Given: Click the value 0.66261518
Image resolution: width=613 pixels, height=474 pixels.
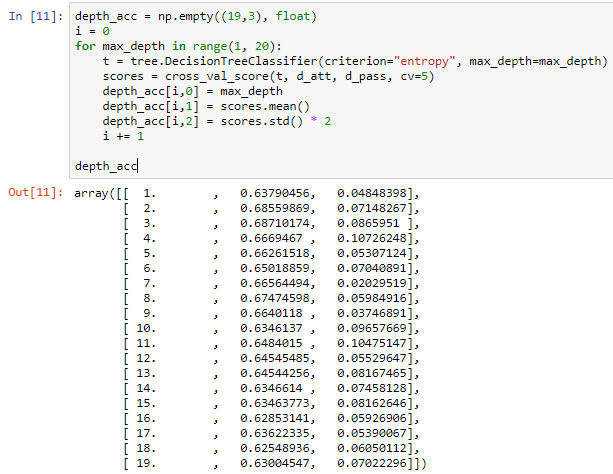Looking at the screenshot, I should pos(275,253).
